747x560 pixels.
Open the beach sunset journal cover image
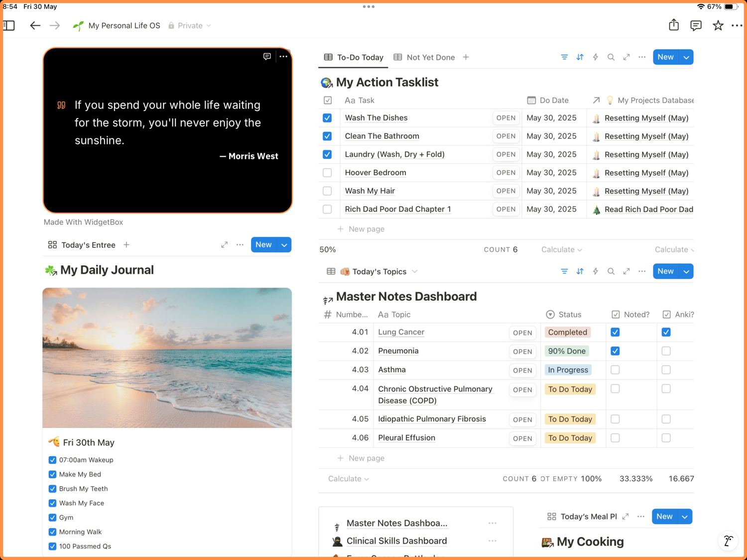[167, 358]
